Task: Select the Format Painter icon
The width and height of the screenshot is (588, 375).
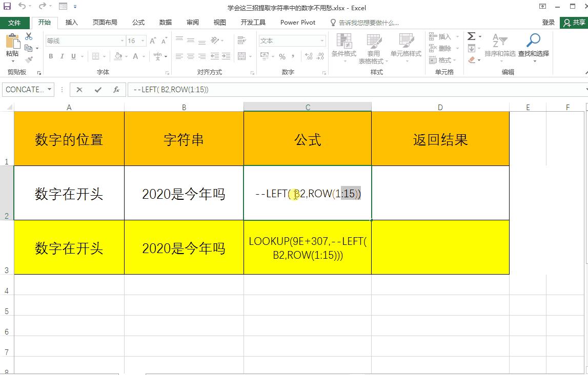Action: pyautogui.click(x=29, y=59)
